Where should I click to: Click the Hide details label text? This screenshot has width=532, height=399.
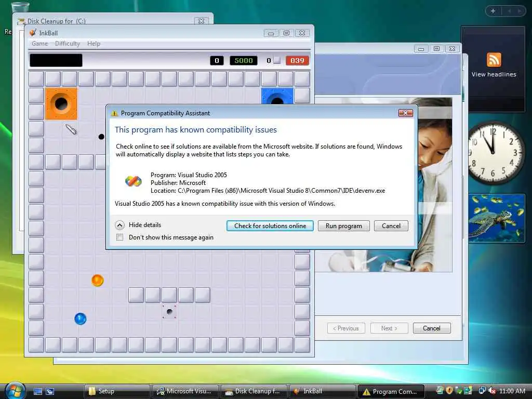[x=145, y=225]
